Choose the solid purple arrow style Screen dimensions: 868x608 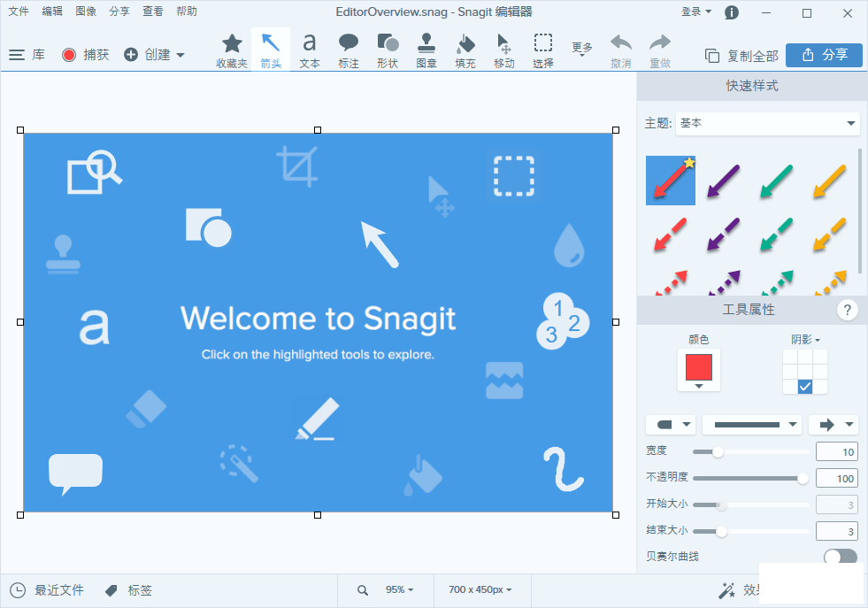pyautogui.click(x=724, y=181)
